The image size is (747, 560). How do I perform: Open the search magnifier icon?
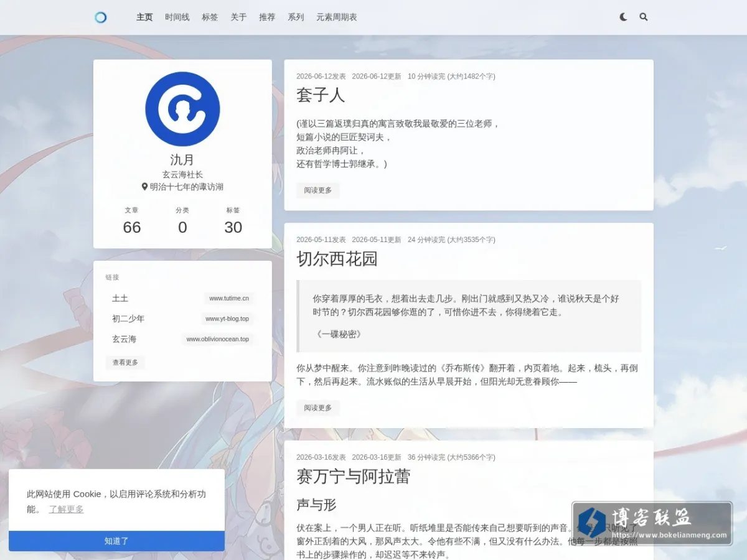tap(644, 17)
